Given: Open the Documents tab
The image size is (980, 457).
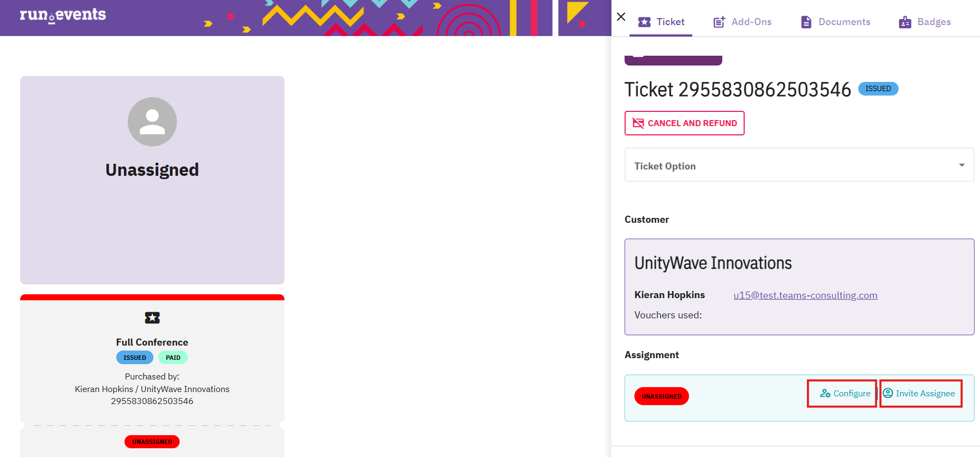Looking at the screenshot, I should tap(844, 22).
